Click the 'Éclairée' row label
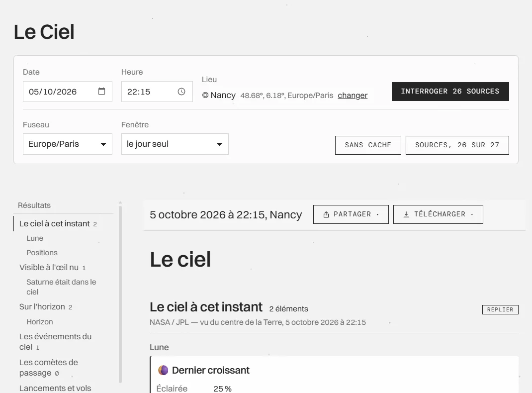 pos(172,389)
